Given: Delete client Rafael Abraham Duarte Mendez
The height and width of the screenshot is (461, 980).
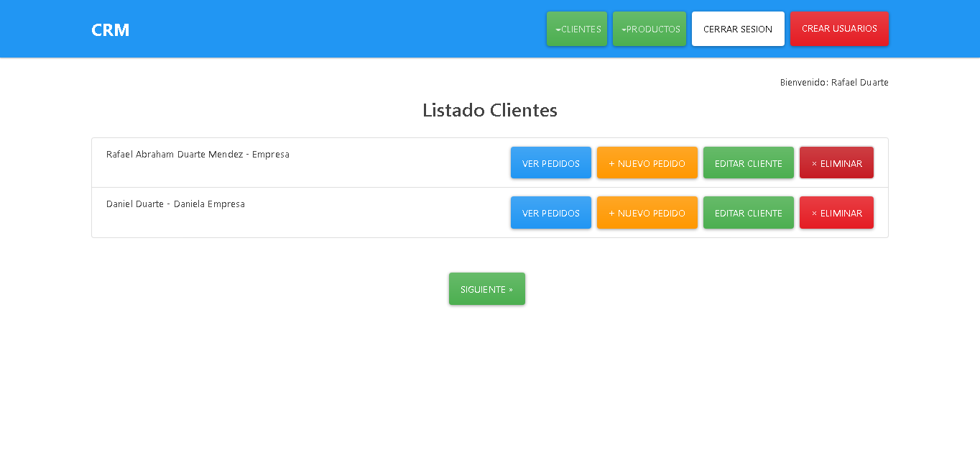Looking at the screenshot, I should tap(836, 163).
